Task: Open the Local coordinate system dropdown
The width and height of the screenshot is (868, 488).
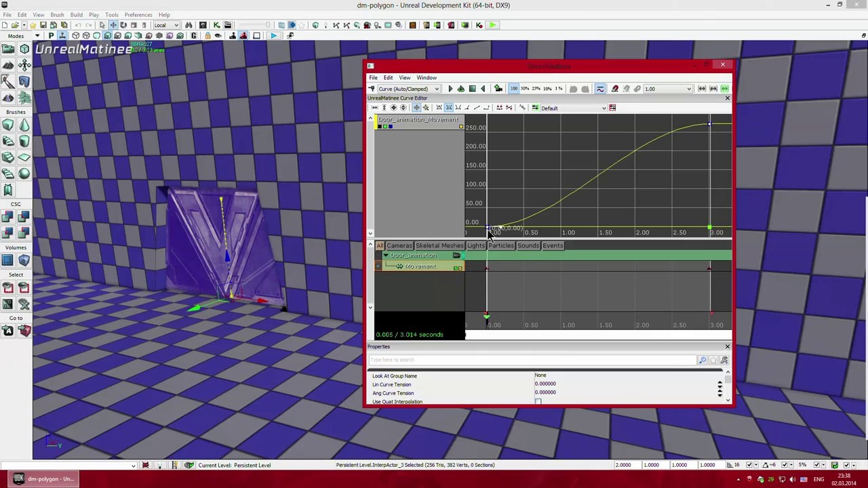Action: (x=166, y=25)
